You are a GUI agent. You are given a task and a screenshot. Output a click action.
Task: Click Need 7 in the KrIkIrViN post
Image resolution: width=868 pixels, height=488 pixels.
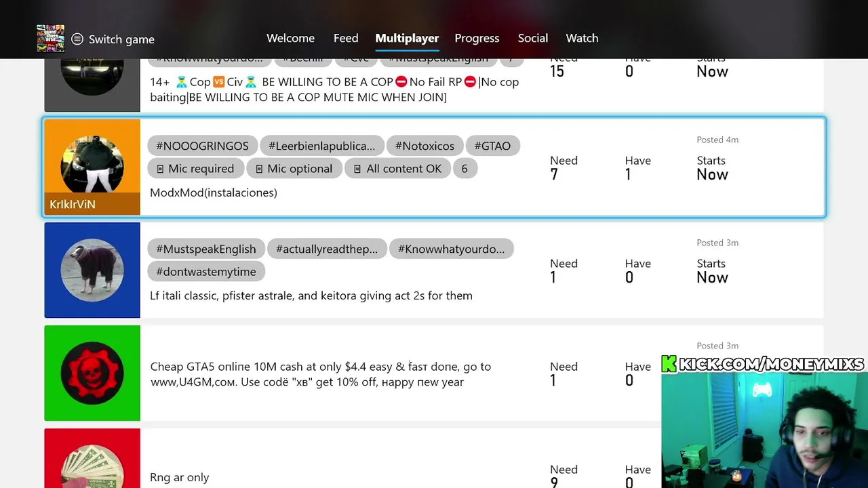564,168
